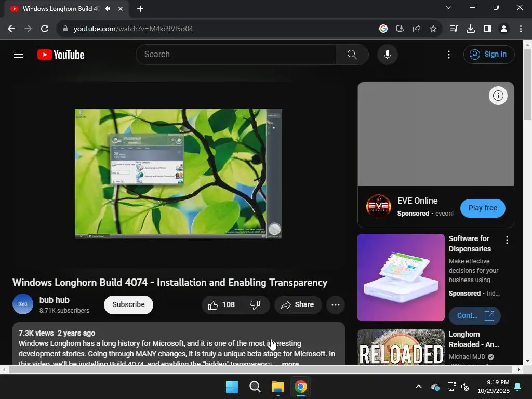Open a new browser tab
The width and height of the screenshot is (532, 399).
(x=140, y=9)
